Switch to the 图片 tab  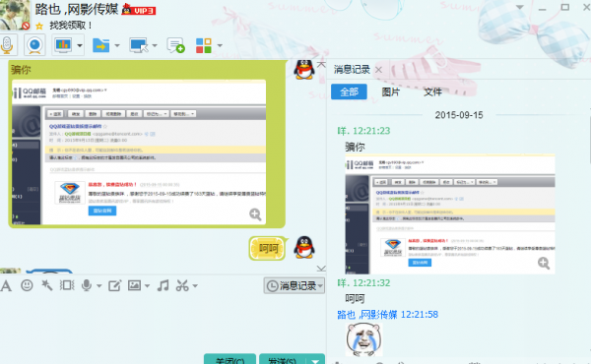[x=390, y=91]
